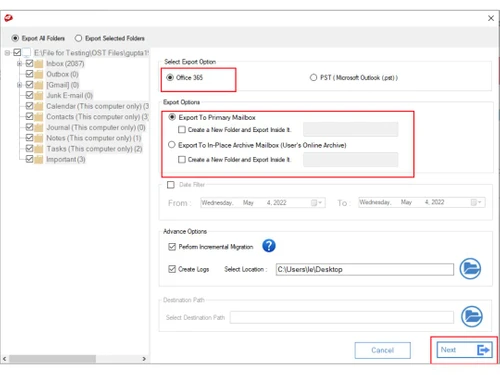Browse for the destination path folder
Image resolution: width=500 pixels, height=375 pixels.
[x=472, y=316]
